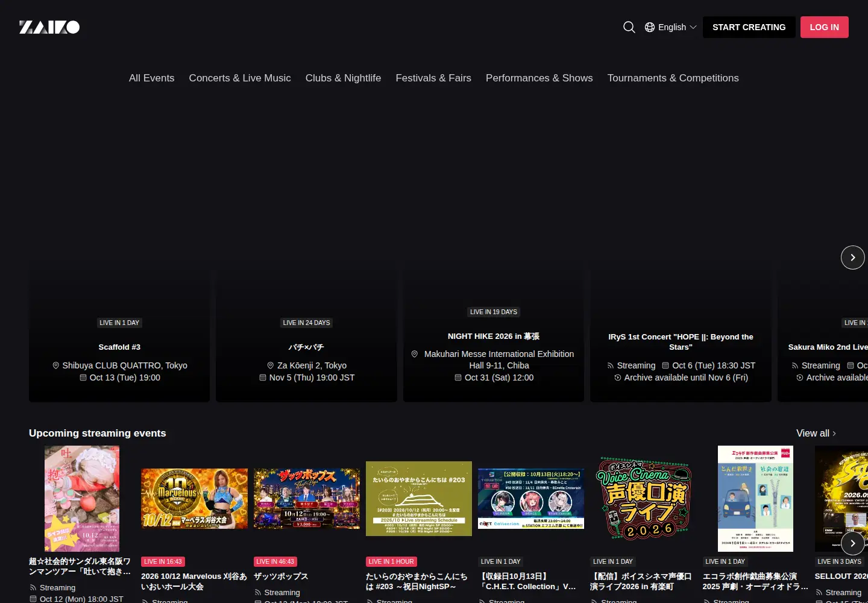This screenshot has width=868, height=603.
Task: Open the C.H.E.T. Collection event thumbnail
Action: pyautogui.click(x=531, y=499)
